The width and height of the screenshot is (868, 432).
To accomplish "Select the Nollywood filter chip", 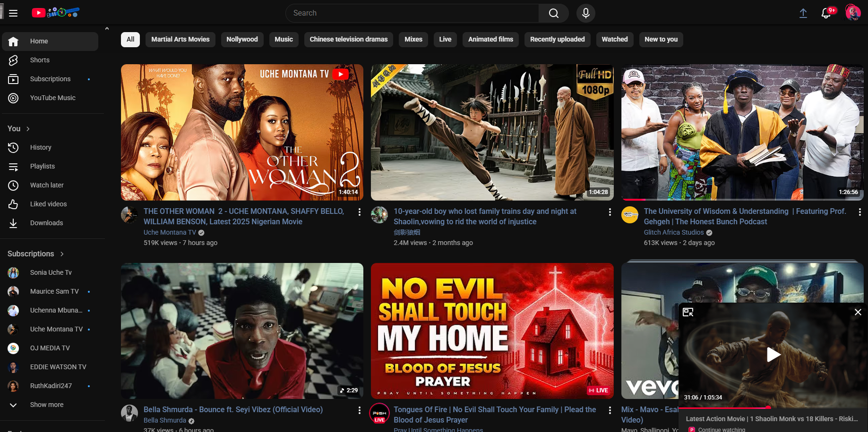I will click(242, 39).
